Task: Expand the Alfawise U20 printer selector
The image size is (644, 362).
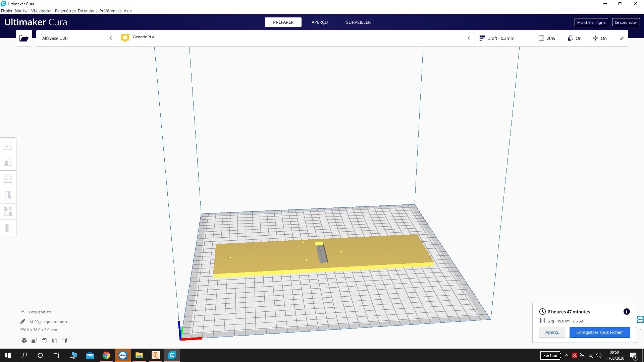Action: [76, 38]
